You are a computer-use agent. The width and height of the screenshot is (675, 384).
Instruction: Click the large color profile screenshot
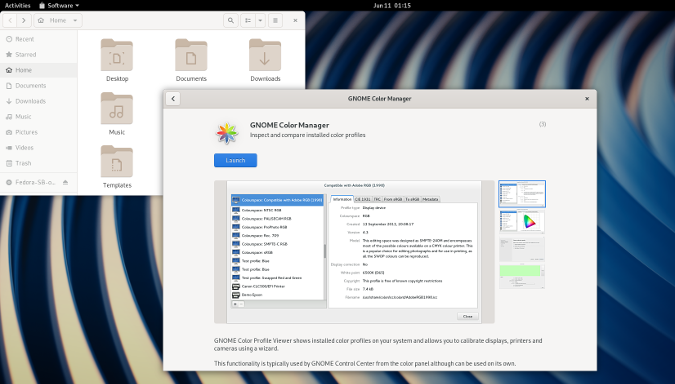354,252
